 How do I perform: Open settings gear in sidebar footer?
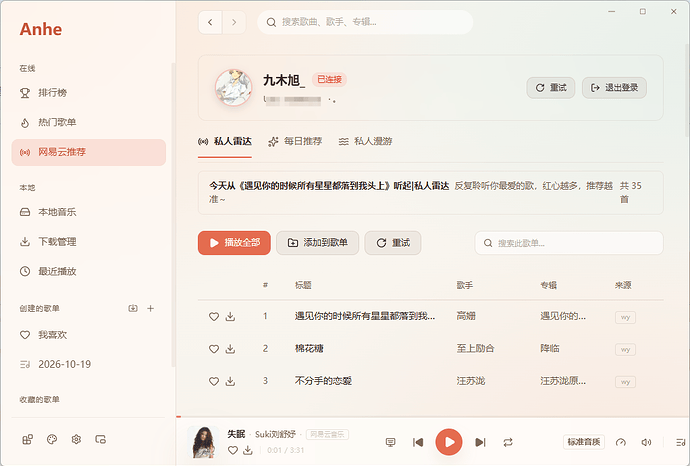(x=76, y=439)
